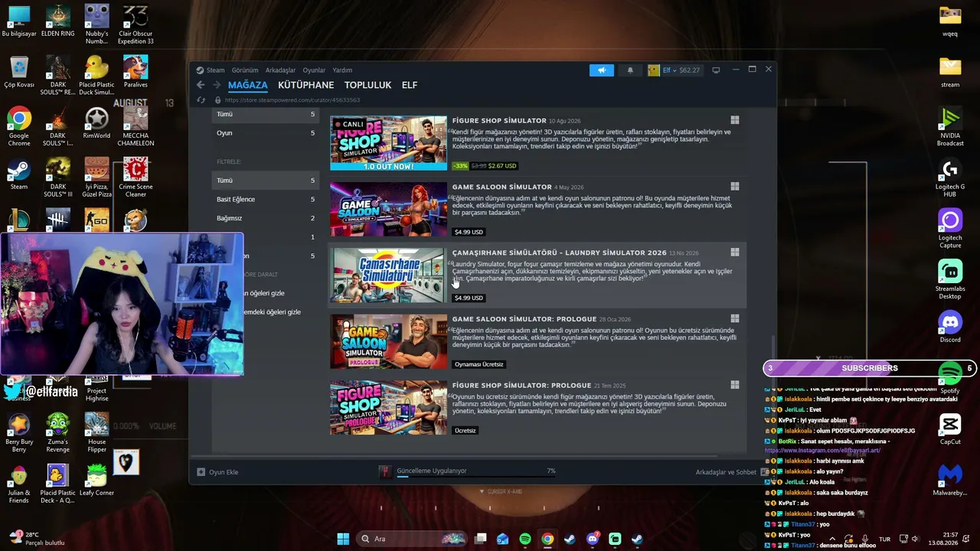Open the Figure Shop Simulator CANLI thumbnail
Viewport: 980px width, 551px height.
(388, 143)
